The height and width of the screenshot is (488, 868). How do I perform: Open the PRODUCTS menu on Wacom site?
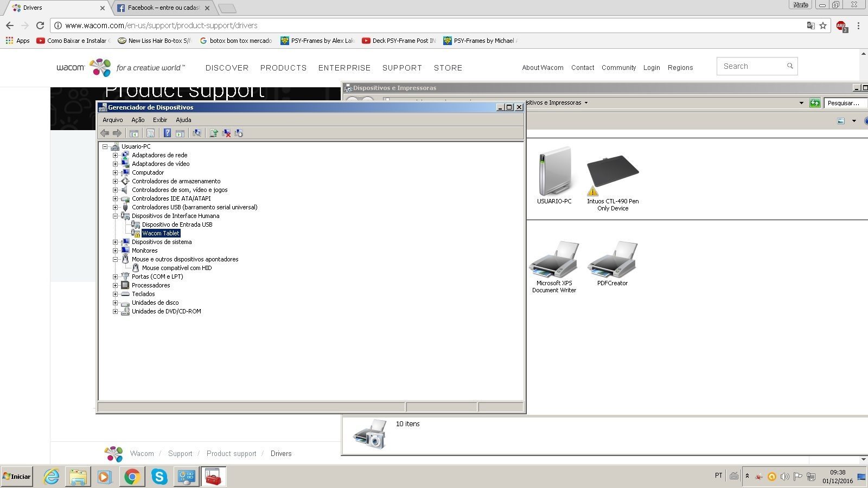(283, 68)
